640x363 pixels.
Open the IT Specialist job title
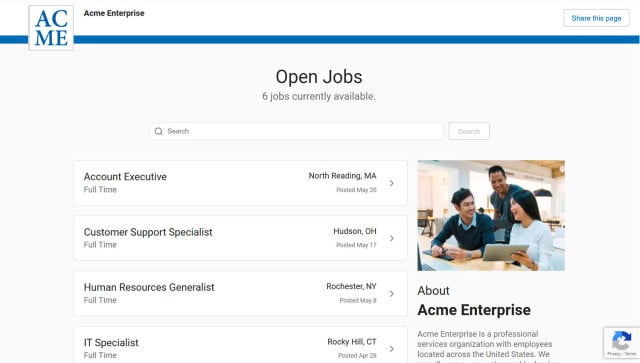point(111,343)
